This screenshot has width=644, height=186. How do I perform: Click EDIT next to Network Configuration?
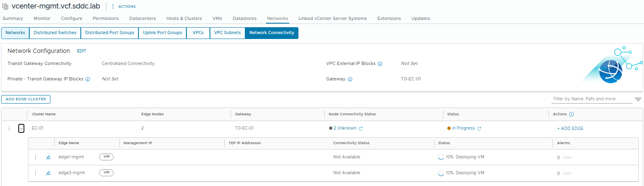click(82, 51)
